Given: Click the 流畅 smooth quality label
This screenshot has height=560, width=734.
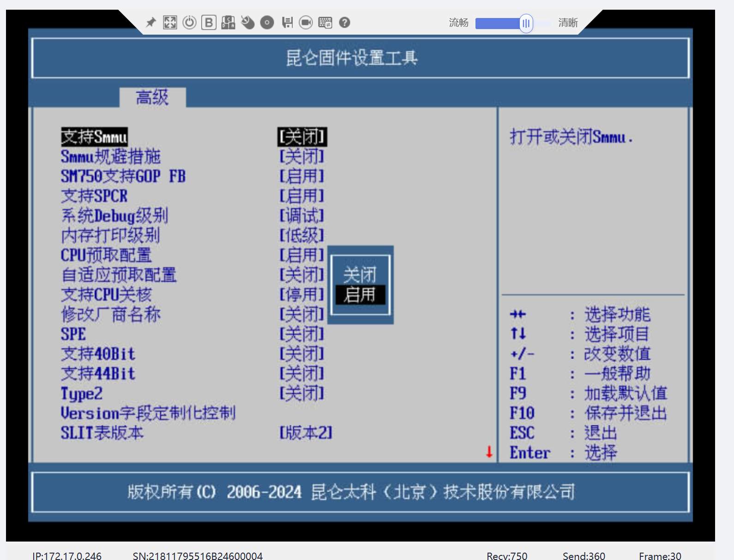Looking at the screenshot, I should point(458,23).
